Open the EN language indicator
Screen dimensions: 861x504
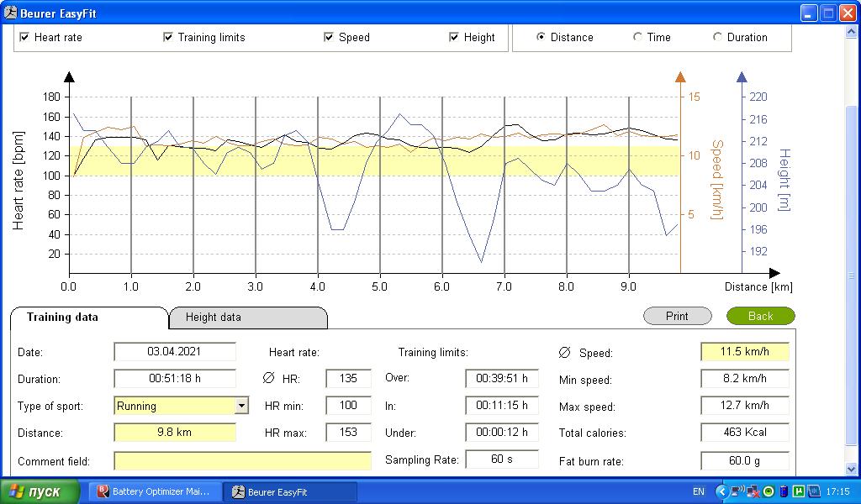698,491
